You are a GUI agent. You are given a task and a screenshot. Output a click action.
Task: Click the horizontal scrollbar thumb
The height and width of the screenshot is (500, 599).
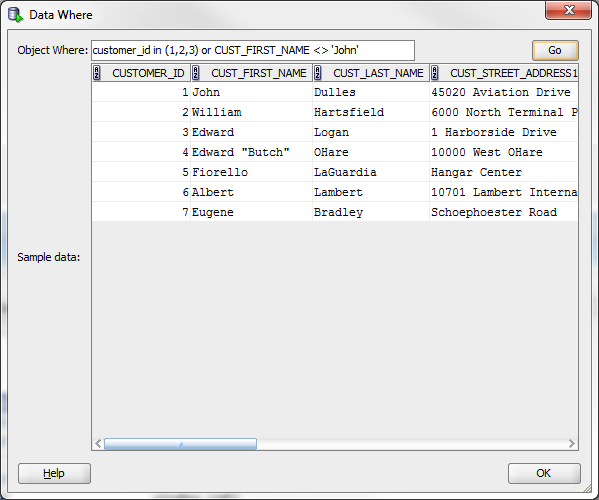[180, 444]
